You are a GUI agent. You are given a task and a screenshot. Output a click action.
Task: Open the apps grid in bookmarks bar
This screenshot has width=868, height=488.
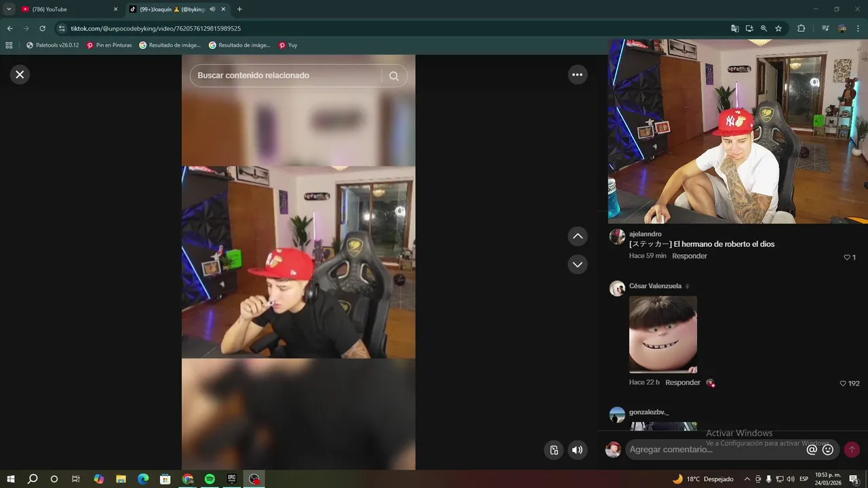9,45
